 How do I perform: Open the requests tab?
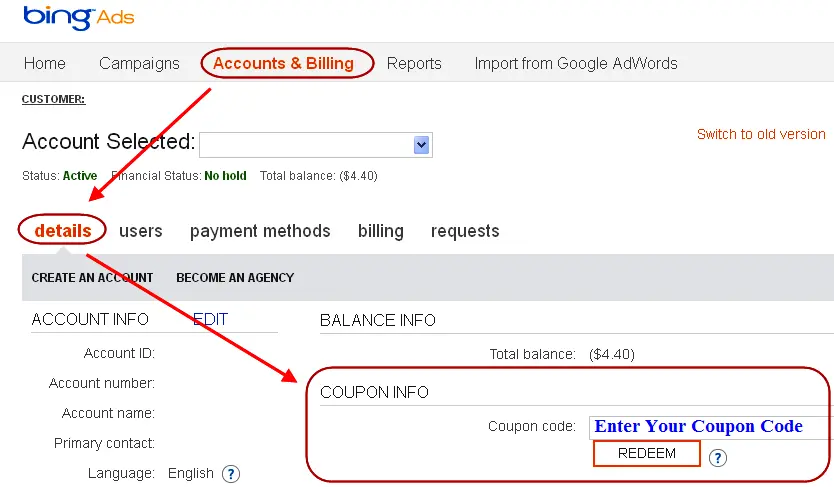tap(465, 231)
